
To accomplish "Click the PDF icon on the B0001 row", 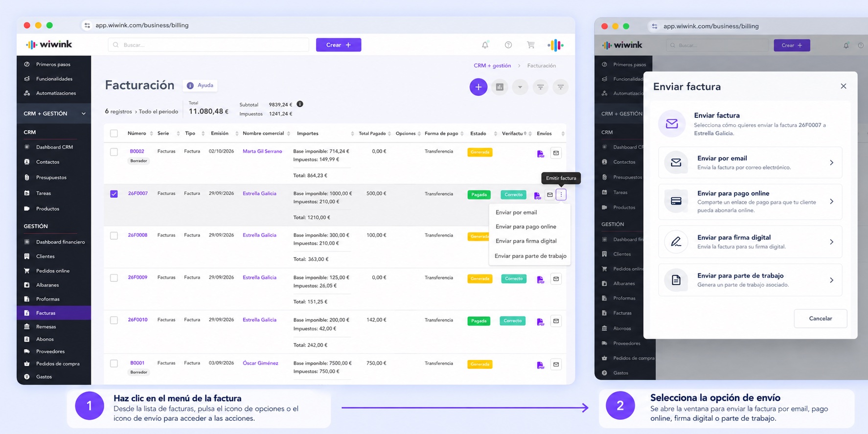I will pyautogui.click(x=540, y=365).
